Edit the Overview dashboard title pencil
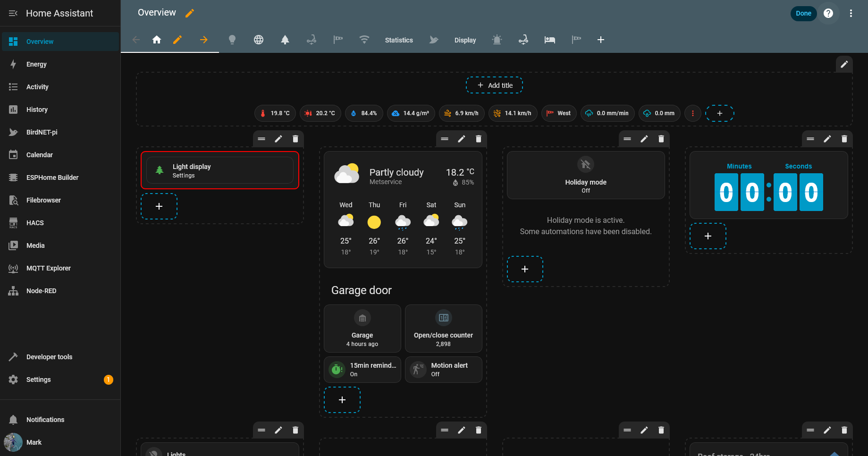This screenshot has width=868, height=456. click(x=190, y=13)
